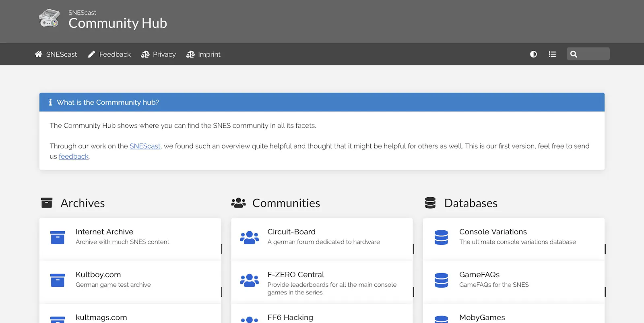This screenshot has width=644, height=323.
Task: Open the Kultboy.com card title
Action: coord(98,274)
